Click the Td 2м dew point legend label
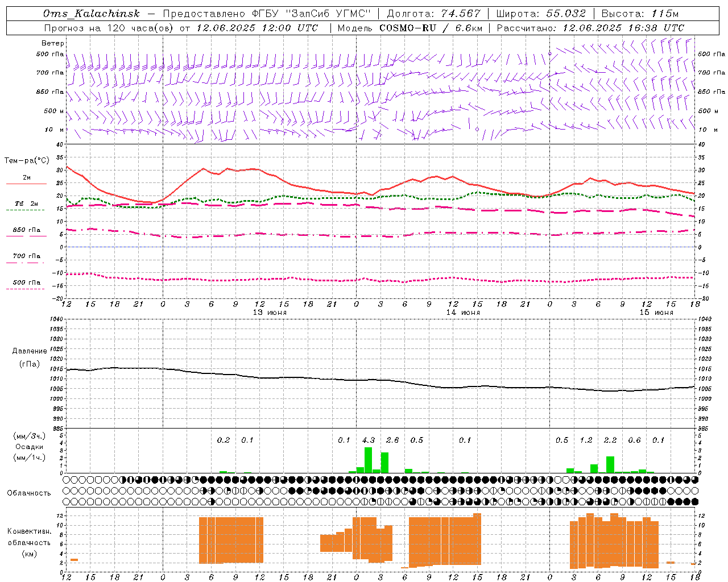 27,203
